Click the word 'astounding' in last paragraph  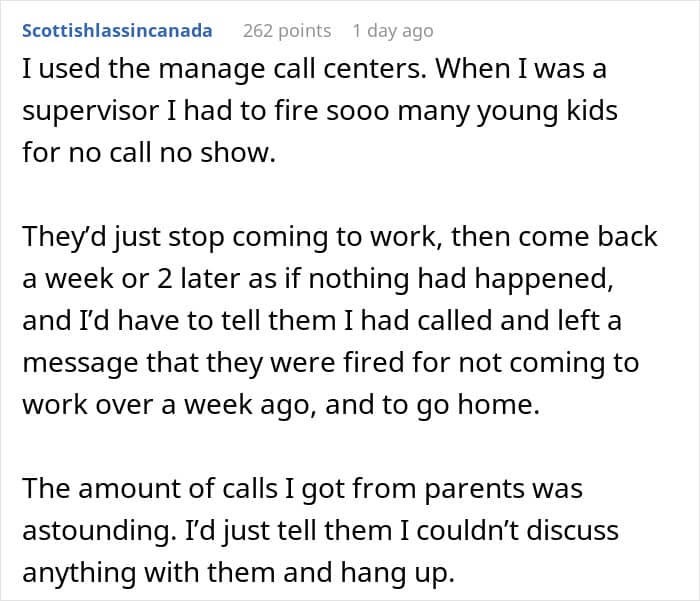coord(96,532)
